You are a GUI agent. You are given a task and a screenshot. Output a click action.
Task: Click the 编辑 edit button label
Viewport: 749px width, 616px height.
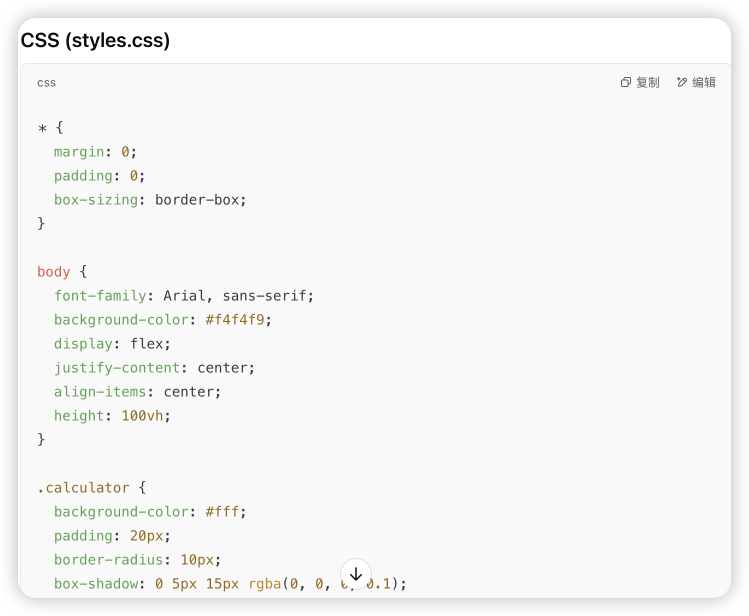704,83
